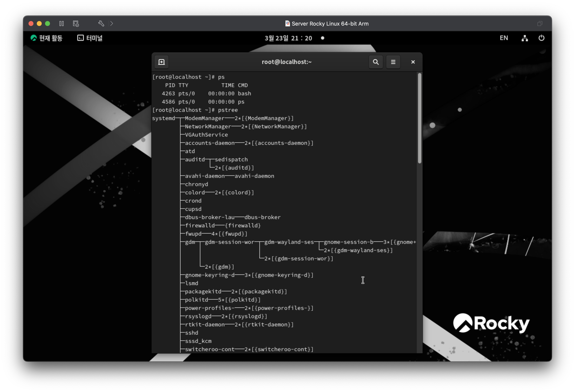Click the 'sedispatch' child of auditd
This screenshot has width=575, height=392.
[231, 159]
